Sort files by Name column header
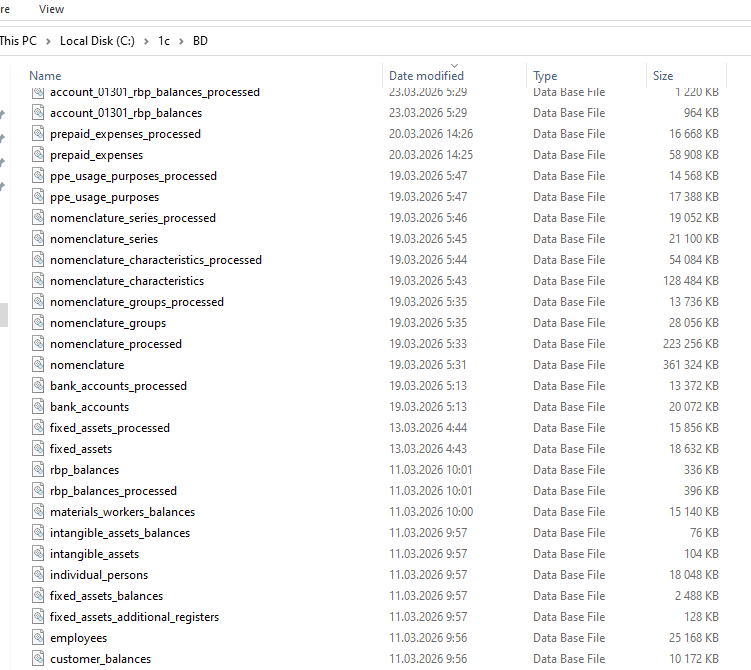Viewport: 751px width, 670px height. [45, 76]
